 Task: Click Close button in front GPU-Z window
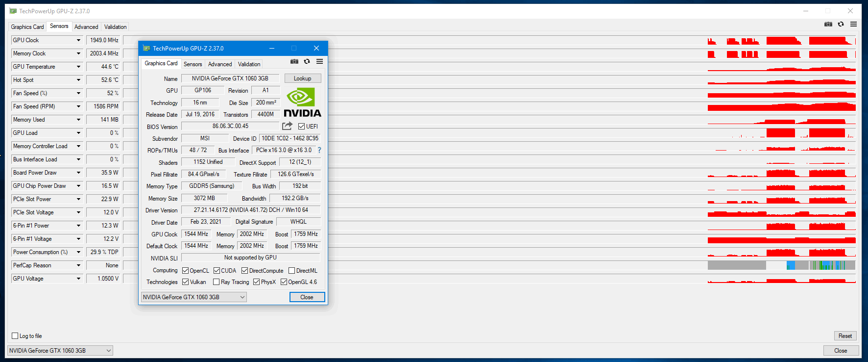click(307, 297)
